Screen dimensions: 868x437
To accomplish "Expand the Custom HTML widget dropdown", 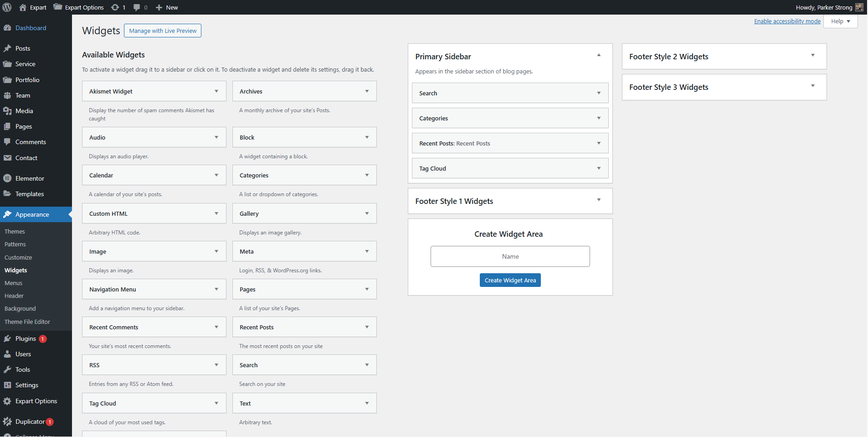I will point(216,213).
